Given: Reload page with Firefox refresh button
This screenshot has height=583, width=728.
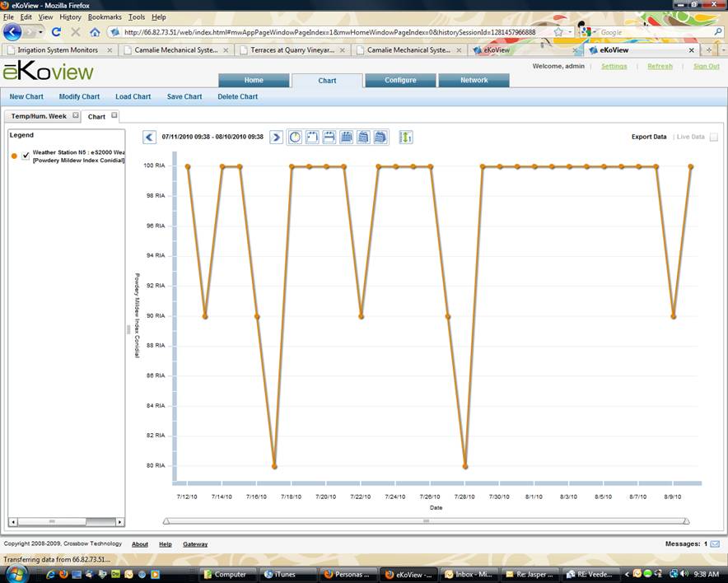Looking at the screenshot, I should [56, 32].
